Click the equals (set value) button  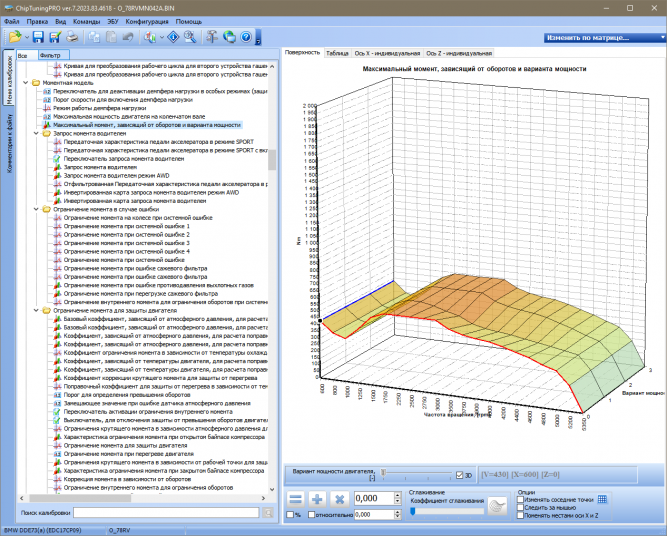[296, 499]
